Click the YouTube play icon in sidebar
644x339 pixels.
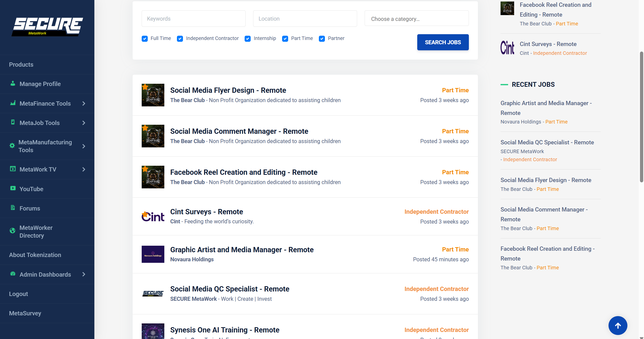pyautogui.click(x=13, y=189)
